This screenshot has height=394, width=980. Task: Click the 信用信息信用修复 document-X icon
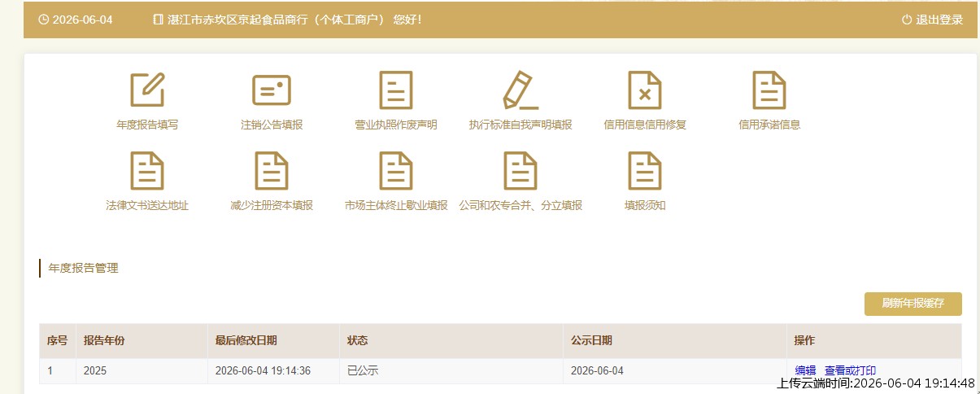click(645, 90)
